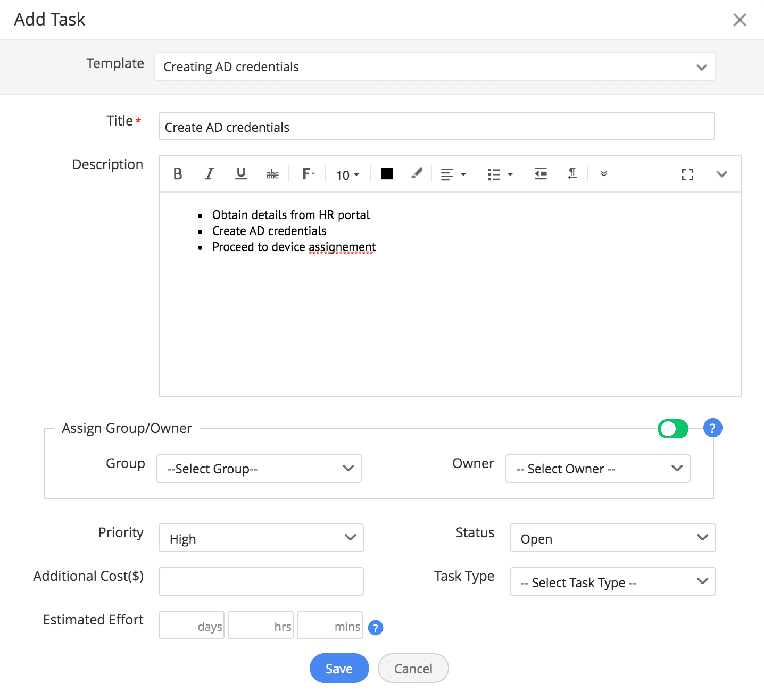The height and width of the screenshot is (700, 764).
Task: Open the Template dropdown
Action: [x=435, y=67]
